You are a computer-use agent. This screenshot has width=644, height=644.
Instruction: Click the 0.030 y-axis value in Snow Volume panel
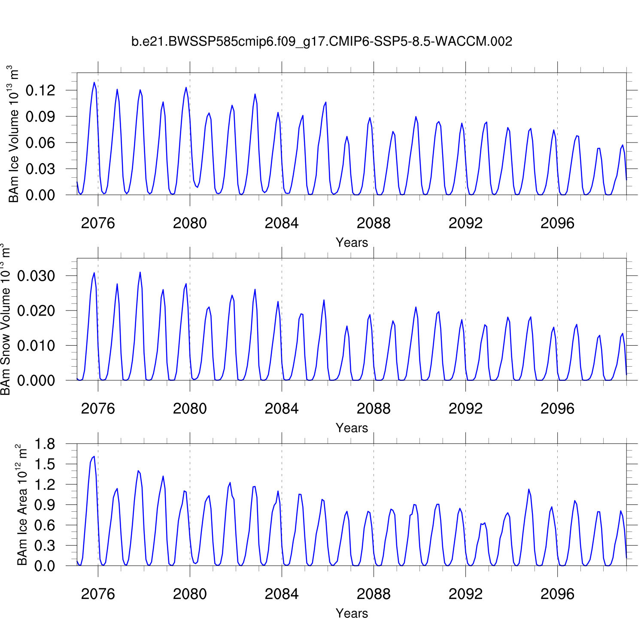click(x=36, y=276)
